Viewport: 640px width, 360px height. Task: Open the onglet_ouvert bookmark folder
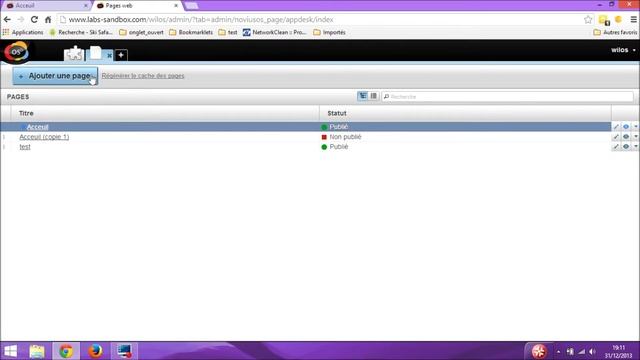(141, 32)
